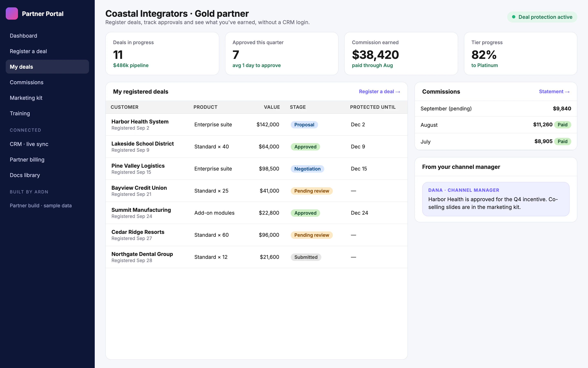Click the Negotiation stage badge
Viewport: 588px width, 368px height.
tap(307, 169)
